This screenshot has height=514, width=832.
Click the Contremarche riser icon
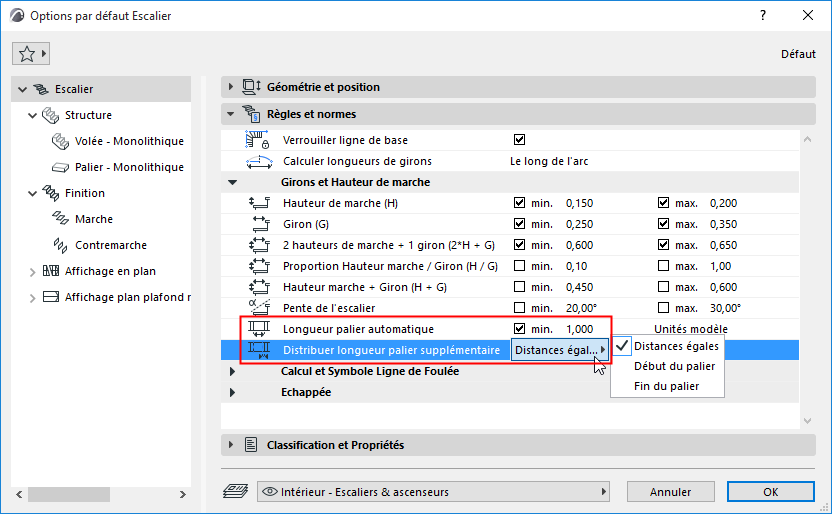click(60, 245)
